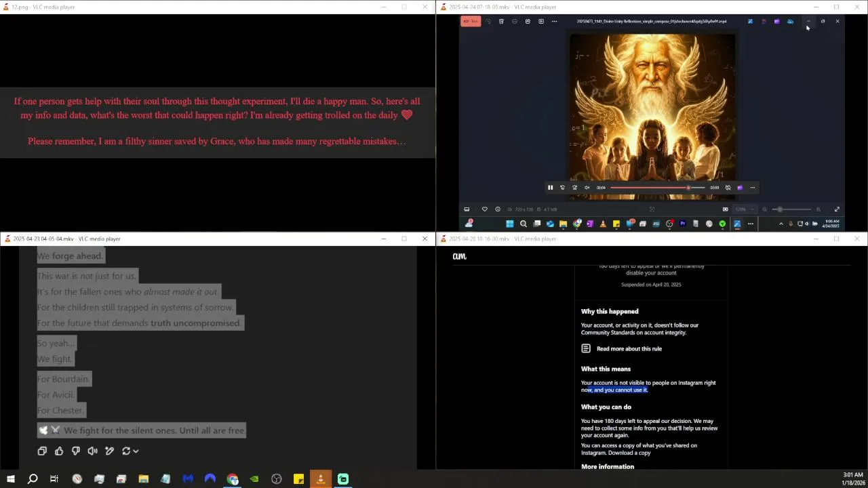Click the 'Read more about this rule' link
The width and height of the screenshot is (868, 488).
tap(629, 348)
